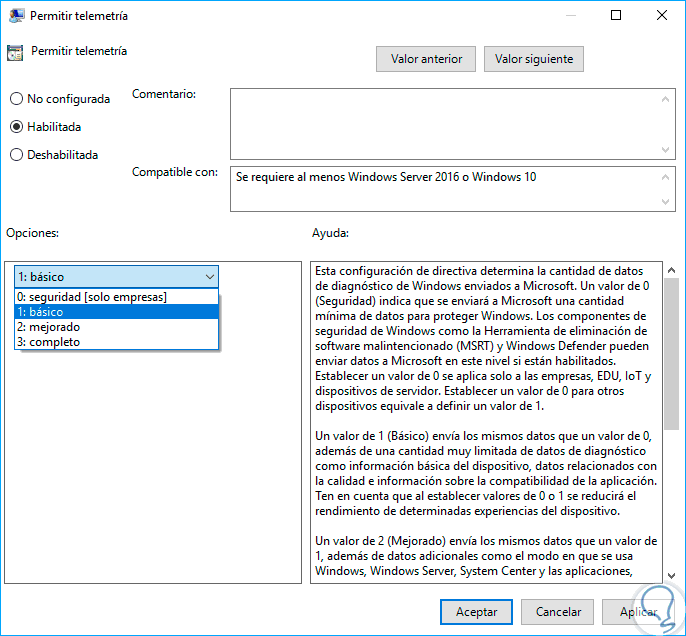Click the policy setting icon beside Permitir telemetría

(x=15, y=52)
